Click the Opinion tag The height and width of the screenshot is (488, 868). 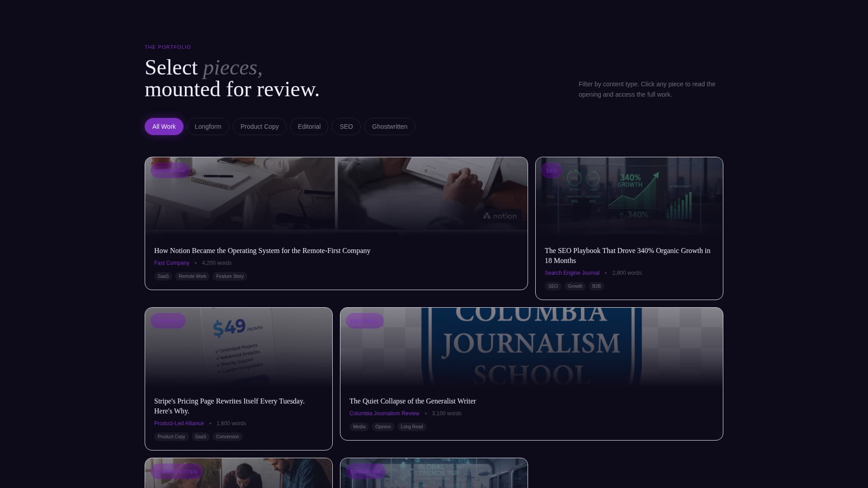point(383,427)
